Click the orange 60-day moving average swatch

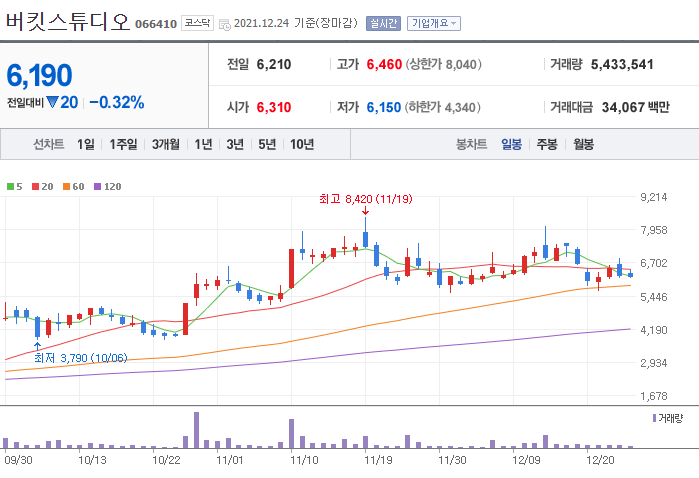pos(66,186)
